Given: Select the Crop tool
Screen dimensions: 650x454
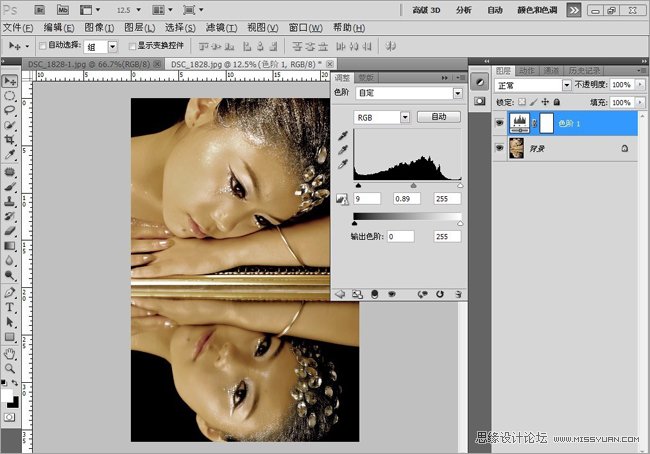Looking at the screenshot, I should click(x=10, y=140).
